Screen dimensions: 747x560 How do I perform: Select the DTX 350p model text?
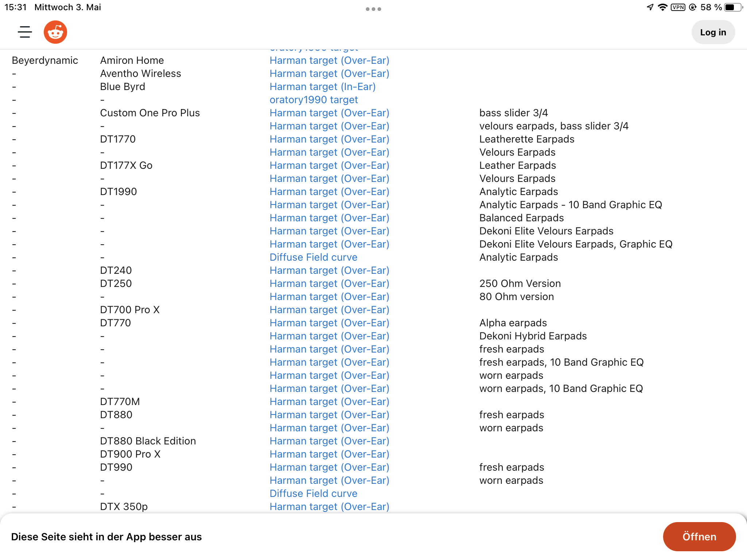click(x=124, y=507)
